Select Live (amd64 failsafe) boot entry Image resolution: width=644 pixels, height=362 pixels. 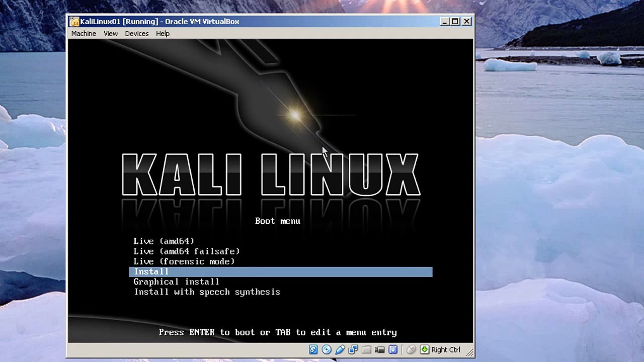tap(187, 251)
